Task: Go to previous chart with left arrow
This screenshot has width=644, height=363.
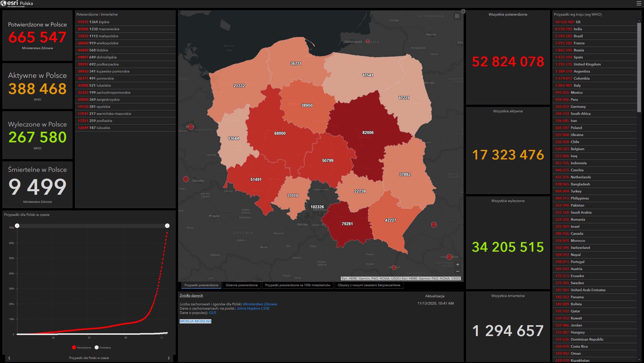Action: [x=9, y=358]
